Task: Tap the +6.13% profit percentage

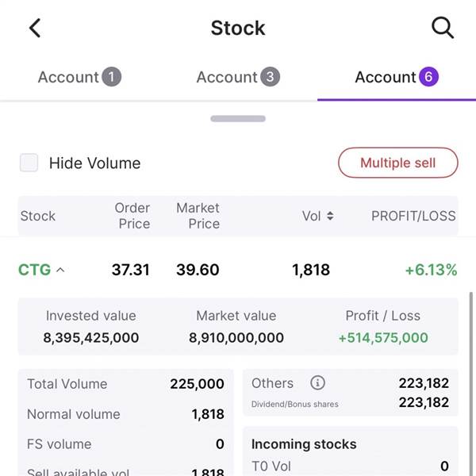Action: (x=431, y=270)
